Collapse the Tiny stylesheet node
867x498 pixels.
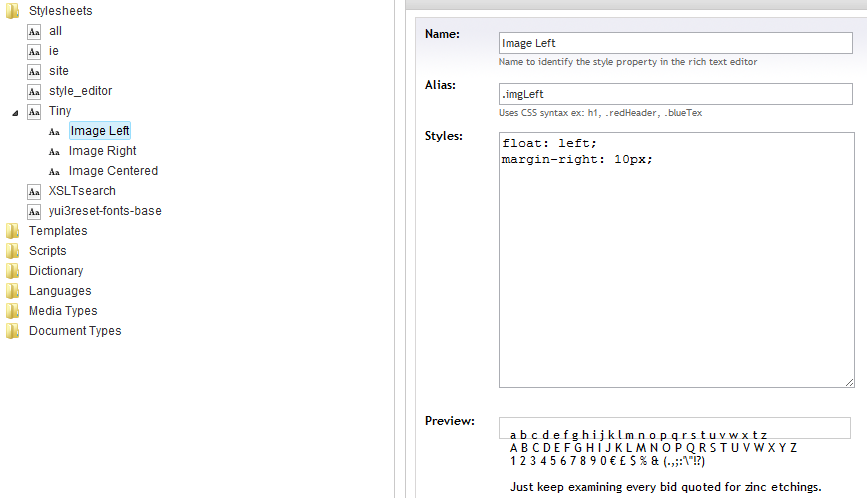point(15,113)
